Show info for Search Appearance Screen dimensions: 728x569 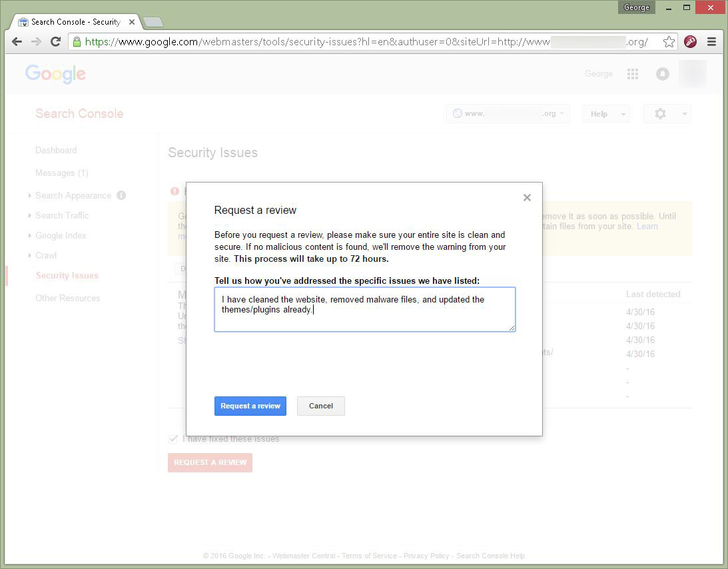pos(121,195)
